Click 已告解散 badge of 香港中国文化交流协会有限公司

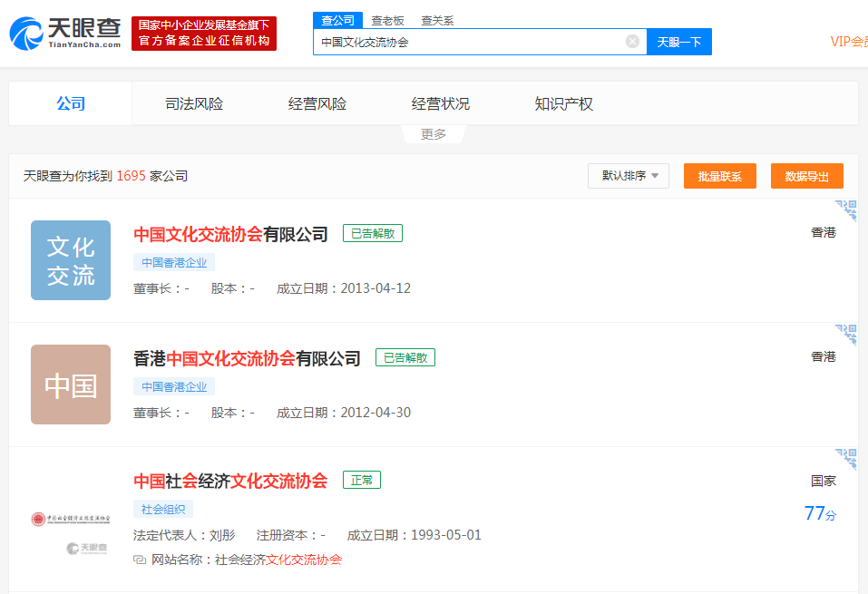coord(405,357)
